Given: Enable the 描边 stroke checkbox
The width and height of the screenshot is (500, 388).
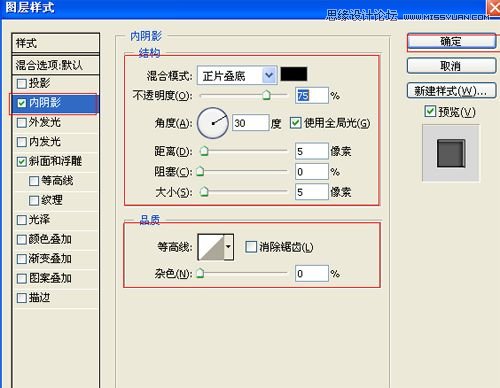Looking at the screenshot, I should click(x=22, y=298).
